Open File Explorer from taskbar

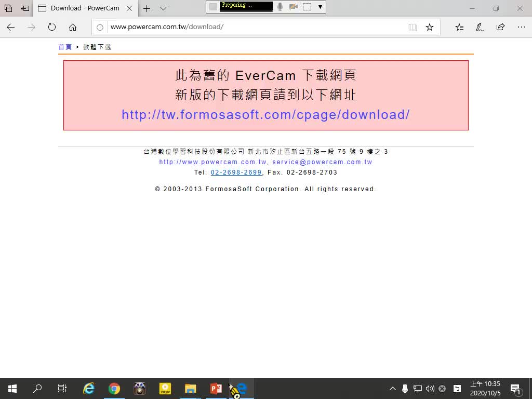191,389
